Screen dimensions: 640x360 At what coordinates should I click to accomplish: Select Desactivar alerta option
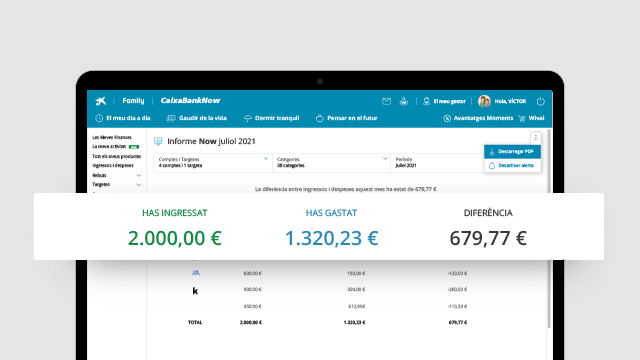pyautogui.click(x=513, y=165)
